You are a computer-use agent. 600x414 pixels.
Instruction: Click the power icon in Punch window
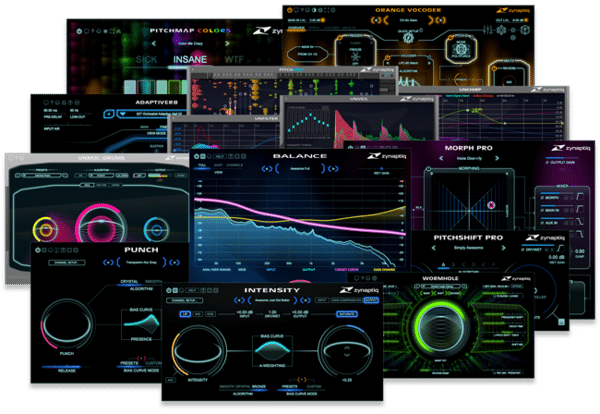[38, 250]
